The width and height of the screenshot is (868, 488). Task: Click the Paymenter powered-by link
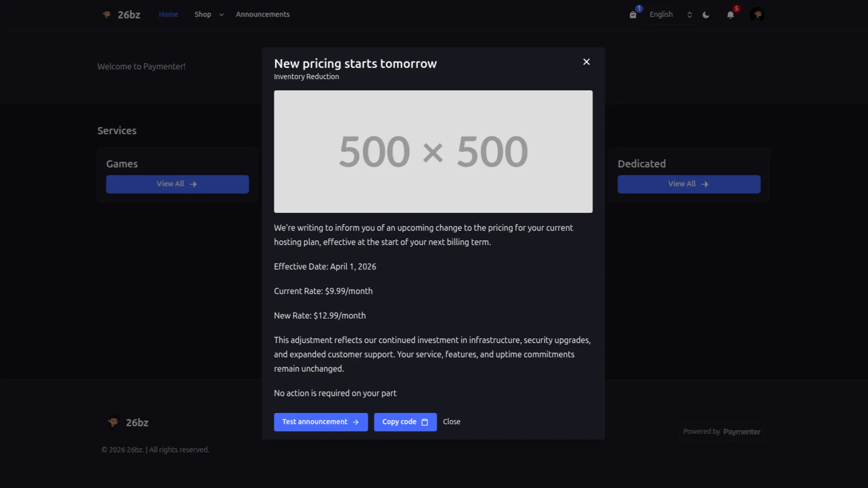(741, 432)
